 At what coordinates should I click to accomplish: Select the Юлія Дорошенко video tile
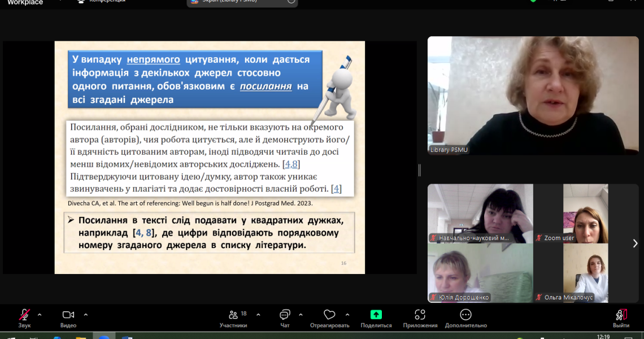click(480, 273)
